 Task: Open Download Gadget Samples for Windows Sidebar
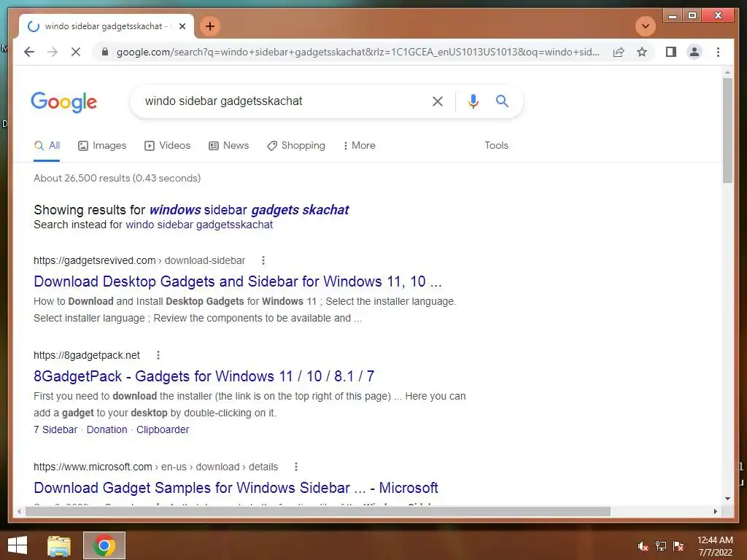pos(236,488)
